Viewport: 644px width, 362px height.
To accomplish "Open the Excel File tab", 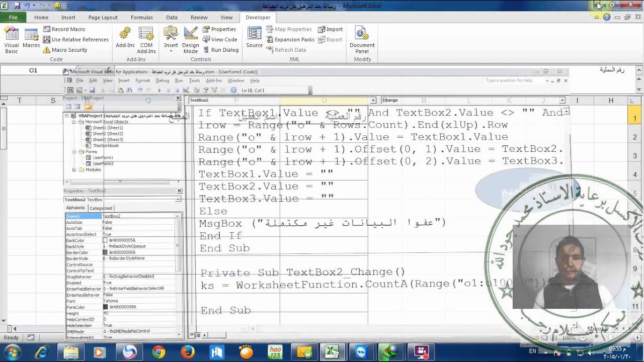I will 13,17.
